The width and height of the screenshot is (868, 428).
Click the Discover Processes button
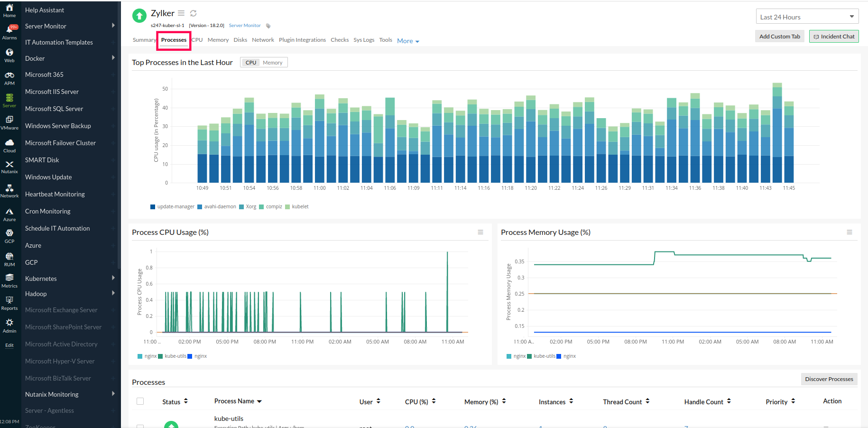829,379
